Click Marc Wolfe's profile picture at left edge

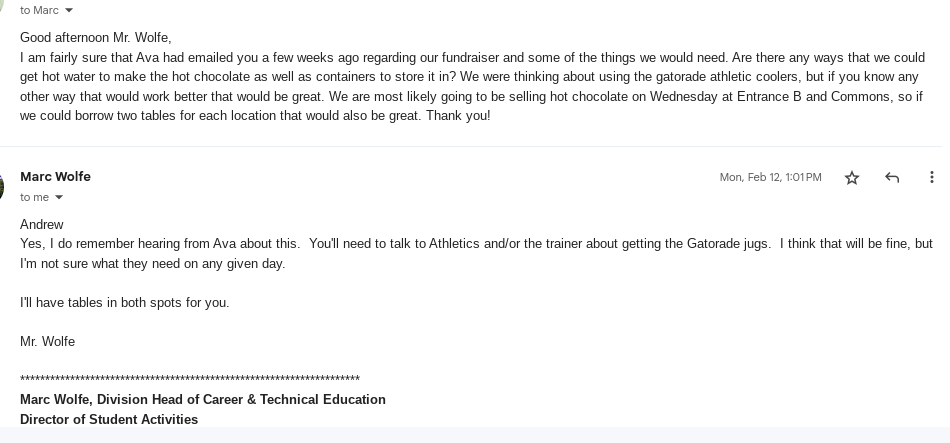click(x=2, y=186)
